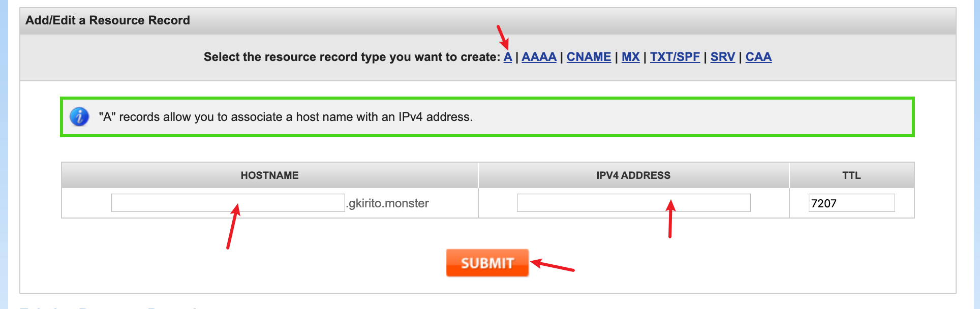Choose the AAAA record type

[x=539, y=57]
